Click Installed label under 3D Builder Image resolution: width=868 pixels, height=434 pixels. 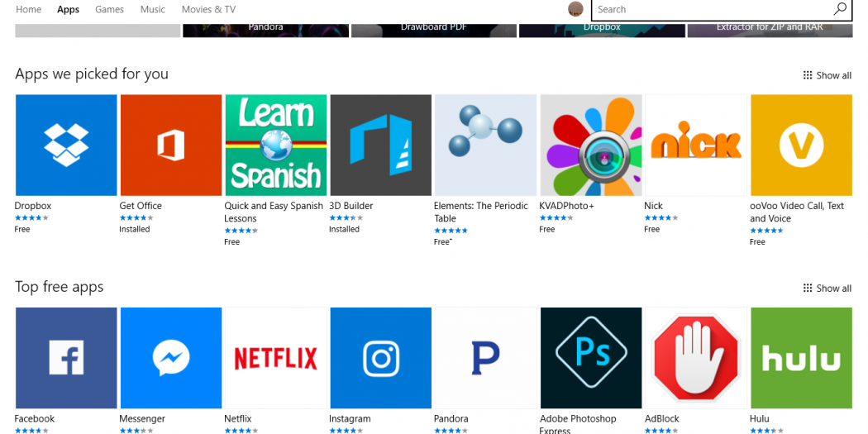345,229
